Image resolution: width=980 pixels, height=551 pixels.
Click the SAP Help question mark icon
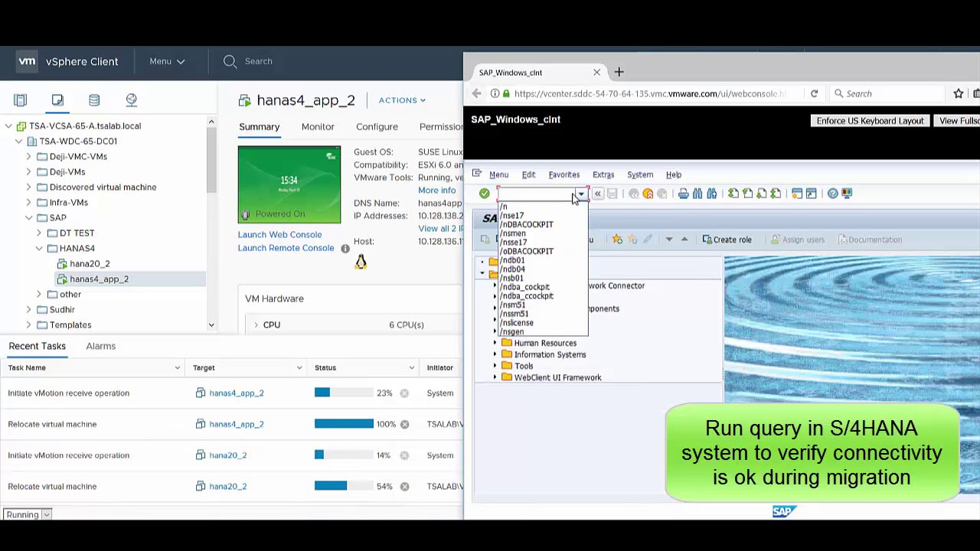point(832,194)
